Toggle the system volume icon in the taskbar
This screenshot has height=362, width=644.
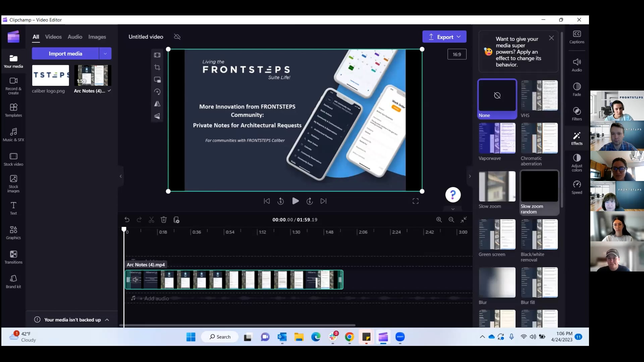(533, 337)
